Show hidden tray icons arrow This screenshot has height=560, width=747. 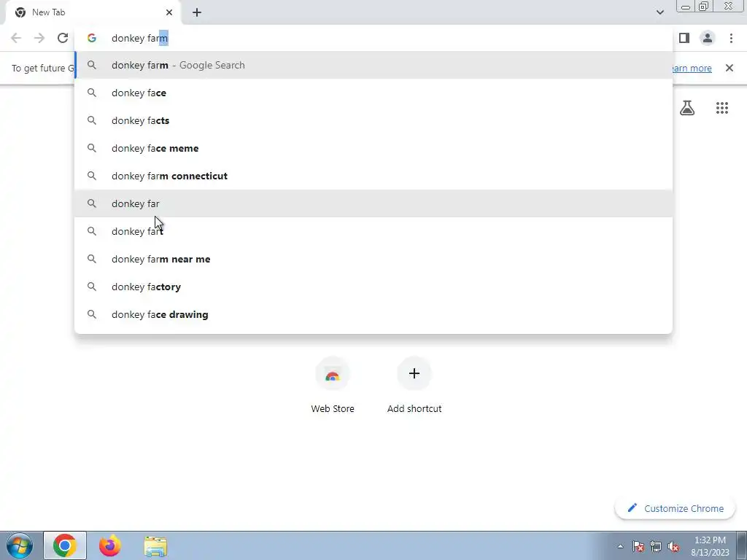(620, 547)
